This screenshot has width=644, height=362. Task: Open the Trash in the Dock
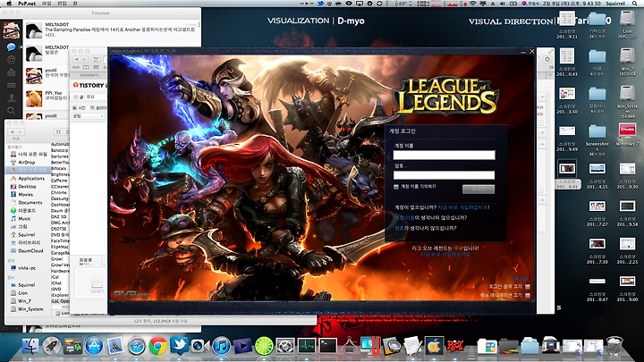coord(614,346)
